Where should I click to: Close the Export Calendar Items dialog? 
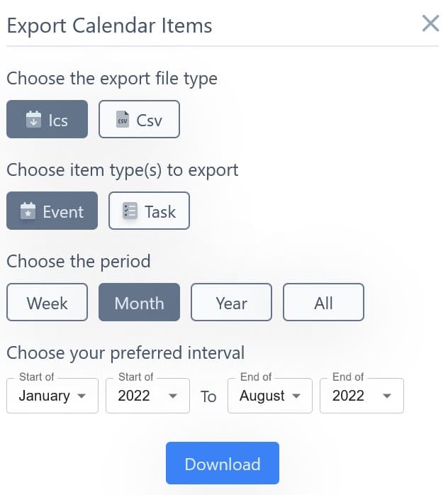pyautogui.click(x=431, y=23)
